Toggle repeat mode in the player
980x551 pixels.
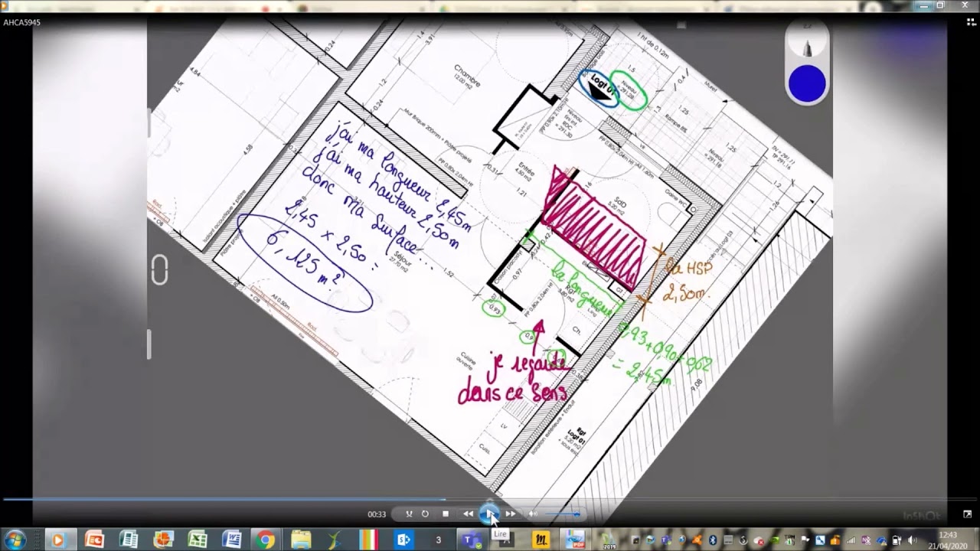click(x=425, y=514)
